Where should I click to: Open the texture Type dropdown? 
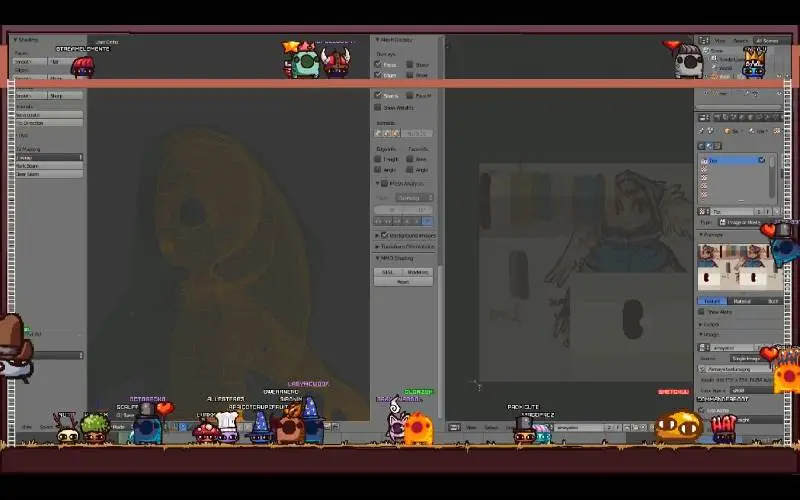(x=742, y=222)
